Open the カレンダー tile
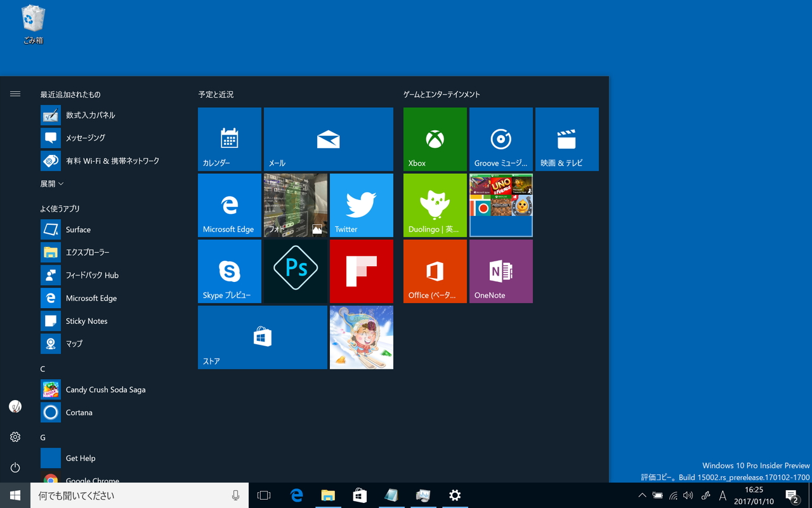 [x=230, y=139]
